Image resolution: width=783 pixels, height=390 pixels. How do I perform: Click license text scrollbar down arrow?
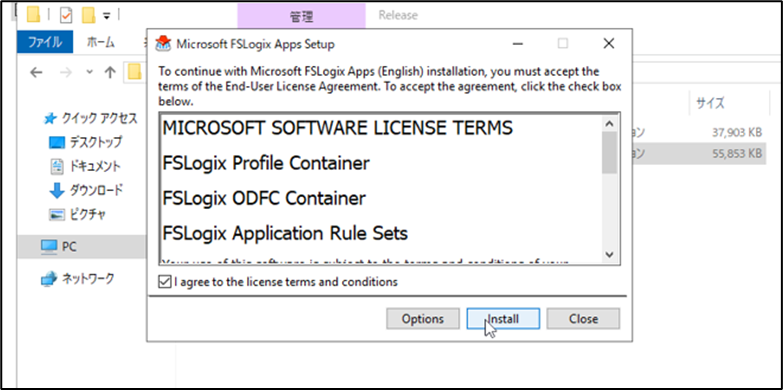(609, 254)
